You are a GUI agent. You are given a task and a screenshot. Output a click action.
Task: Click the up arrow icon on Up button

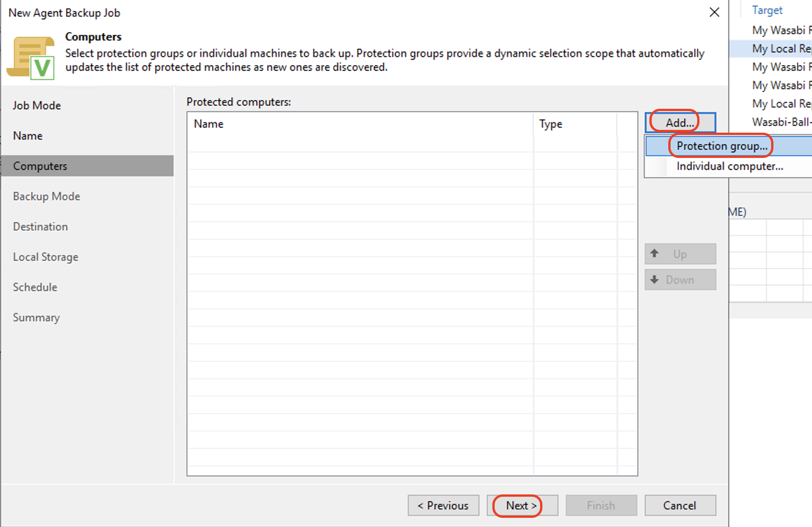coord(655,253)
